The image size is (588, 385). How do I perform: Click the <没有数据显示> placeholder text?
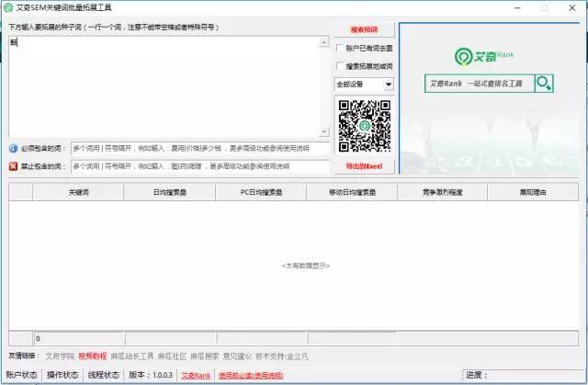pos(306,266)
